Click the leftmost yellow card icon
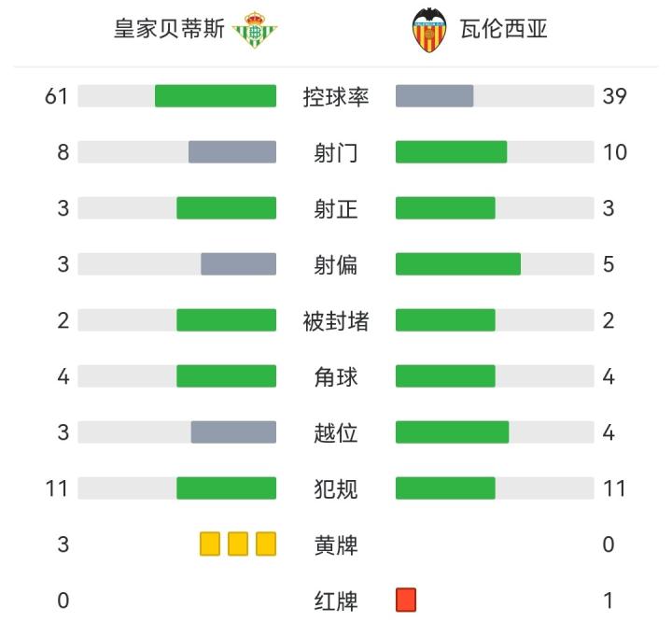The width and height of the screenshot is (672, 622). click(x=210, y=544)
